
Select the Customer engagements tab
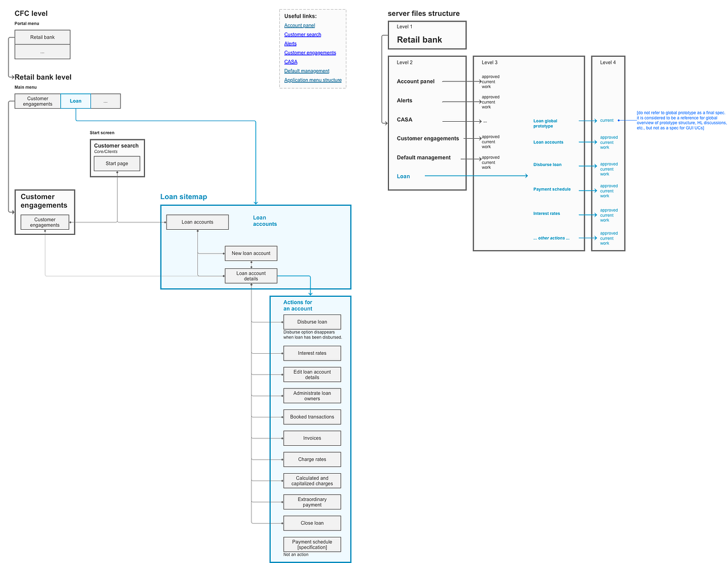(x=37, y=101)
